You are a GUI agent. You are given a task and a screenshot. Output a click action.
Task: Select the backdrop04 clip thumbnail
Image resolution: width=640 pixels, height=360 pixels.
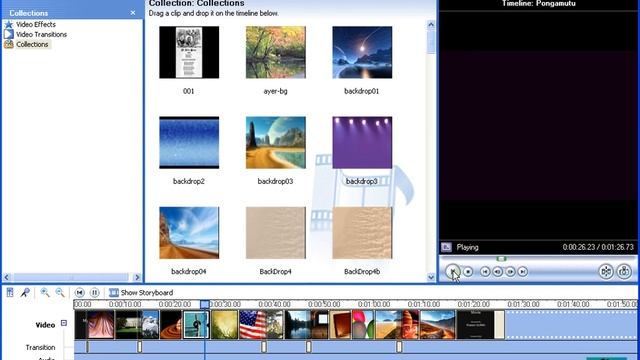189,233
